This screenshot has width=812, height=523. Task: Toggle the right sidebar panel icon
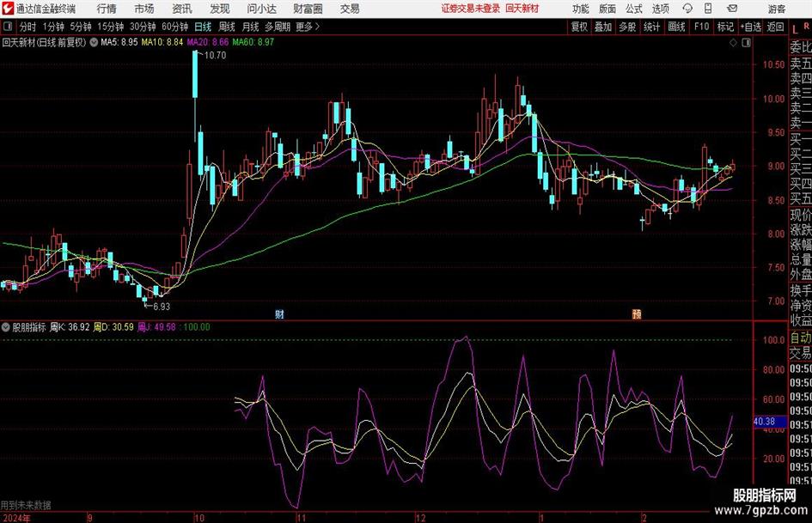pyautogui.click(x=746, y=43)
